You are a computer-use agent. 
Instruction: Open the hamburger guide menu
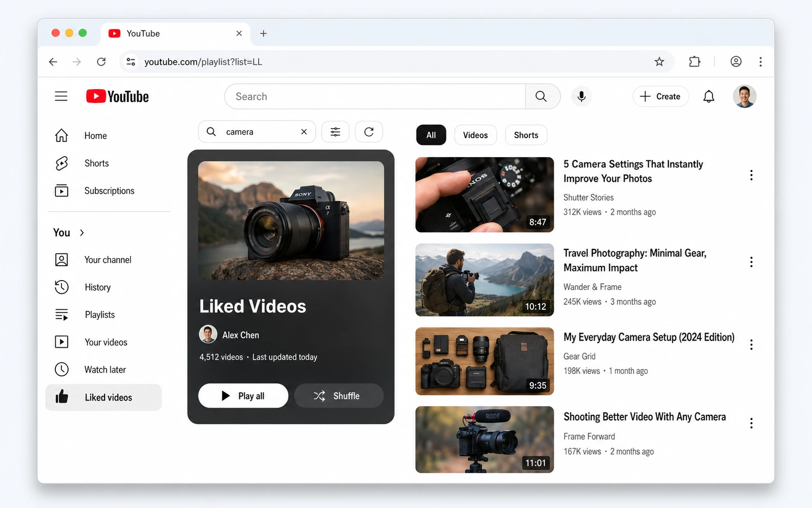coord(61,96)
